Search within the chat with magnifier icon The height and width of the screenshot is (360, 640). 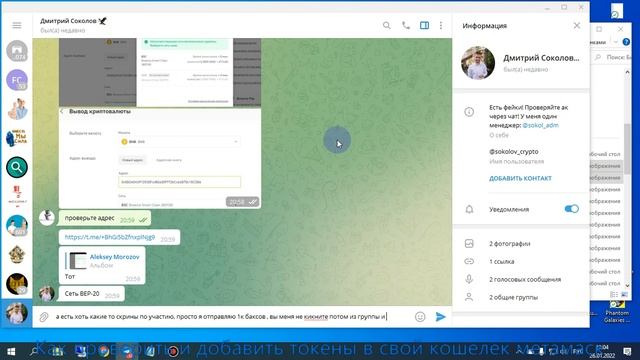pyautogui.click(x=387, y=25)
